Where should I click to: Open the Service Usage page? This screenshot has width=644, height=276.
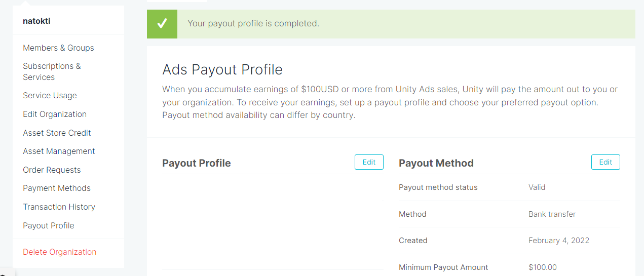[50, 96]
